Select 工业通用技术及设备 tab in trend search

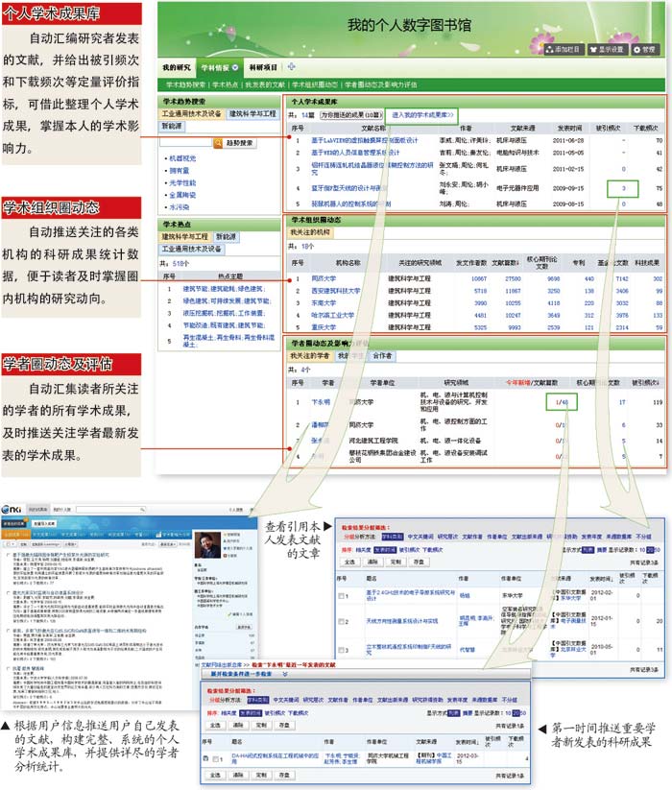click(x=191, y=114)
